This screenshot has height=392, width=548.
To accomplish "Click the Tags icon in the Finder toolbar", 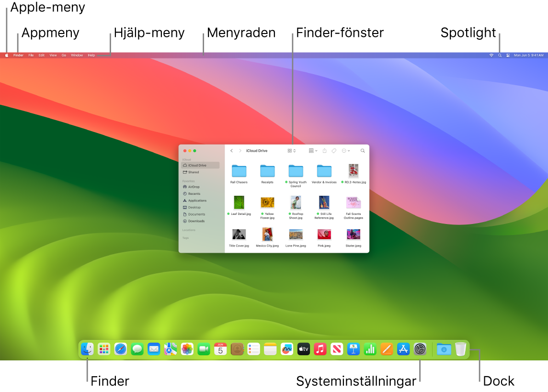I will click(x=334, y=150).
